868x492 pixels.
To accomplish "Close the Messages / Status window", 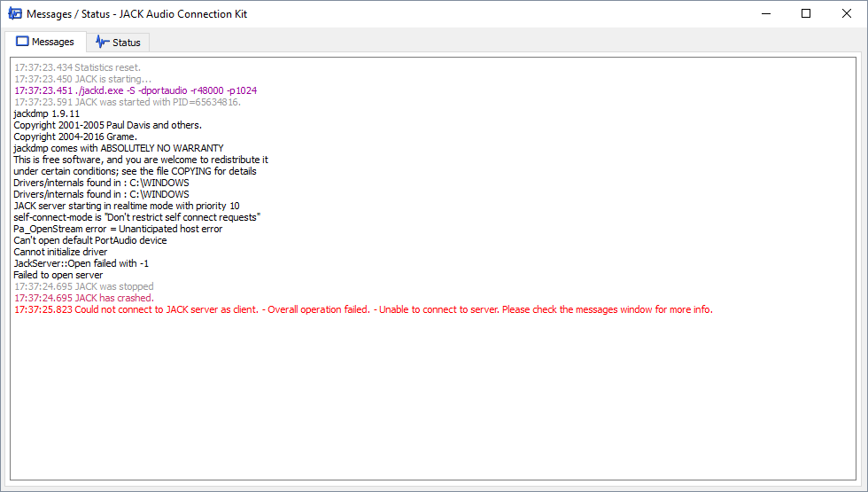I will (847, 14).
